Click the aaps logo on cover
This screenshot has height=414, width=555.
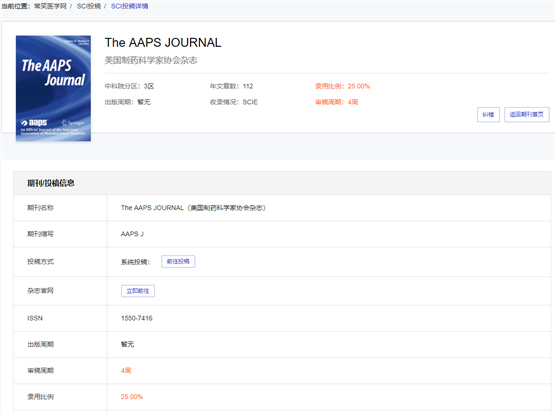[x=34, y=123]
